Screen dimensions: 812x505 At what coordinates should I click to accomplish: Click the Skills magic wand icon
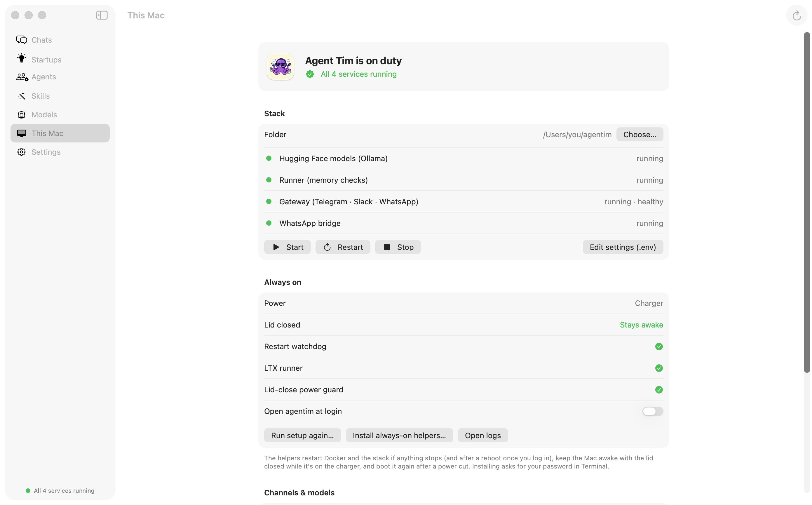(22, 96)
